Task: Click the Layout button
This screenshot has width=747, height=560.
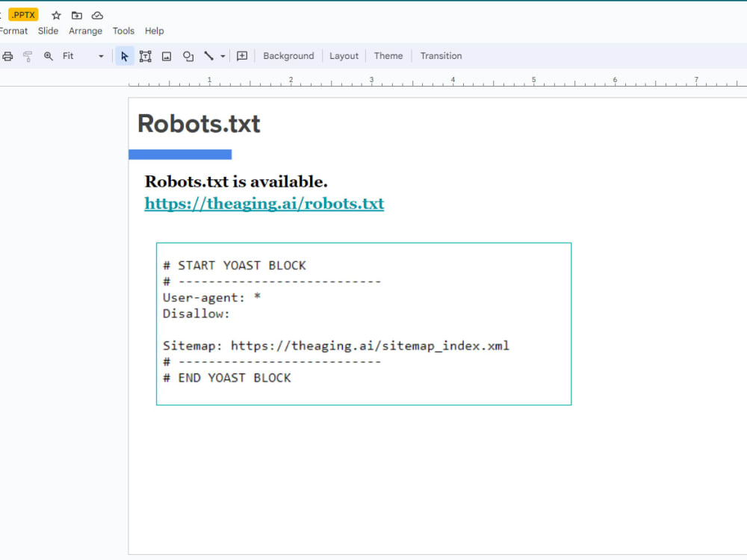Action: pos(344,56)
